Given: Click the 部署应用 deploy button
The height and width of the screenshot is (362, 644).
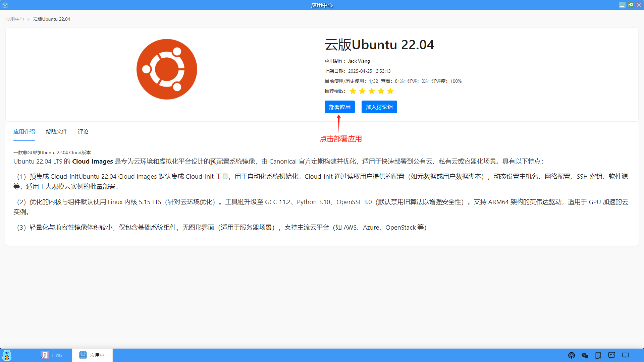Looking at the screenshot, I should click(x=339, y=107).
